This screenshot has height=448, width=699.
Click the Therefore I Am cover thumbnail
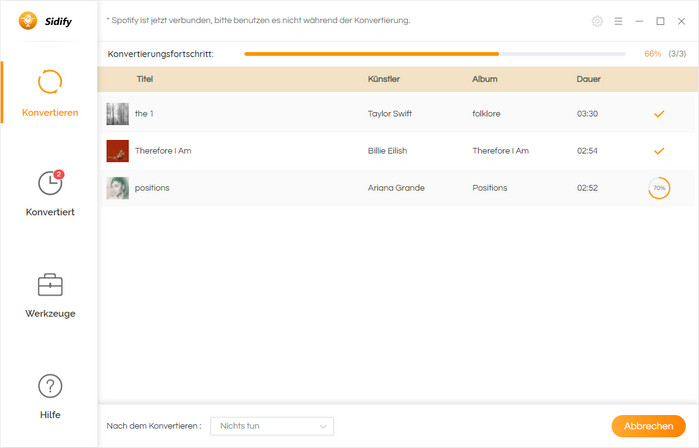tap(118, 151)
